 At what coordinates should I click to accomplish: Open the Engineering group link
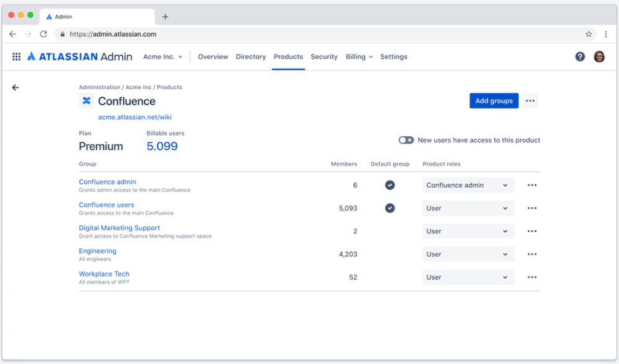97,251
